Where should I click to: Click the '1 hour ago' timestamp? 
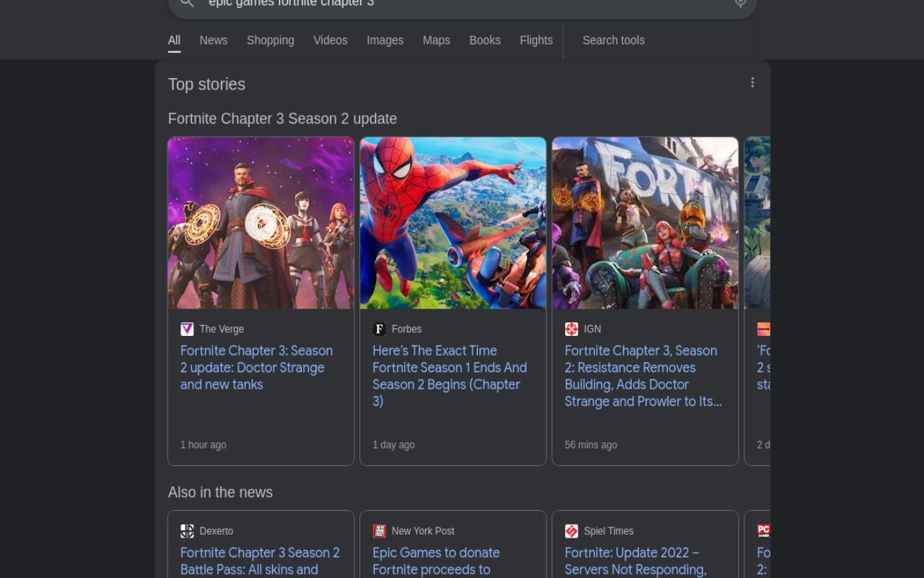tap(203, 445)
